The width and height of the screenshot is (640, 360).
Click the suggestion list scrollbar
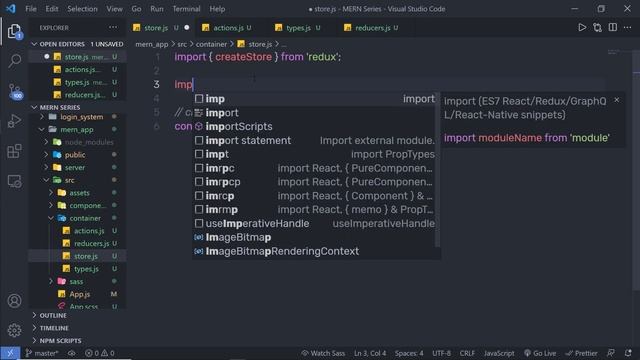(x=438, y=170)
